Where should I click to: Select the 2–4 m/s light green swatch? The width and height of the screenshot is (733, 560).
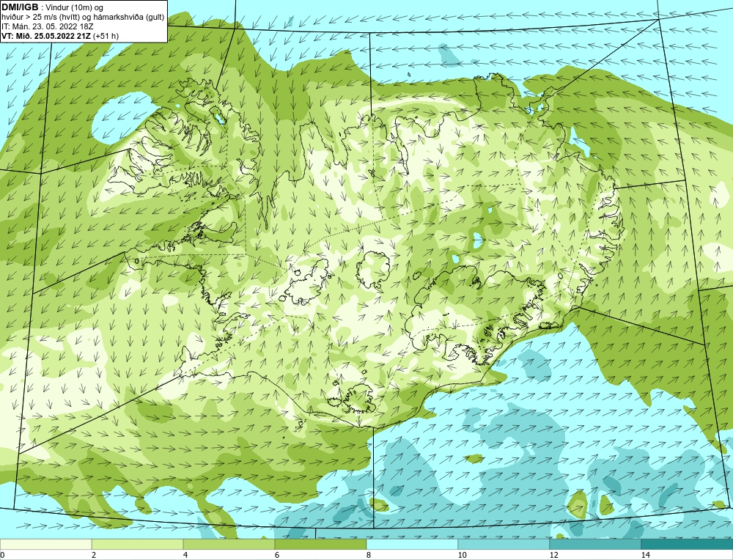click(138, 545)
